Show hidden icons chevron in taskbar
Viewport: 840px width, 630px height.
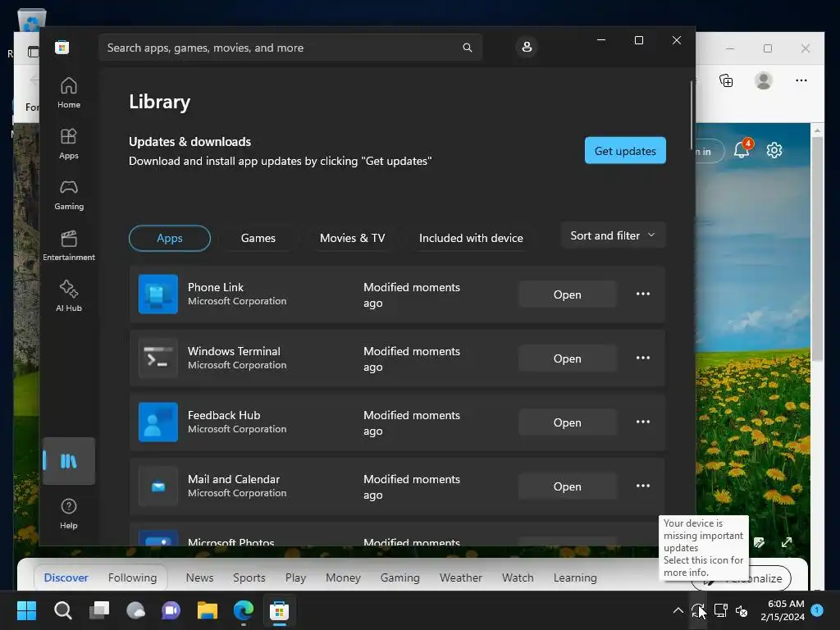pyautogui.click(x=678, y=610)
